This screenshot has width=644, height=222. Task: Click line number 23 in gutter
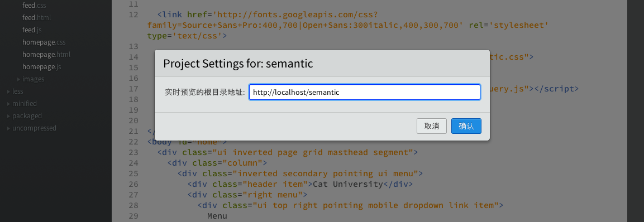tap(133, 153)
